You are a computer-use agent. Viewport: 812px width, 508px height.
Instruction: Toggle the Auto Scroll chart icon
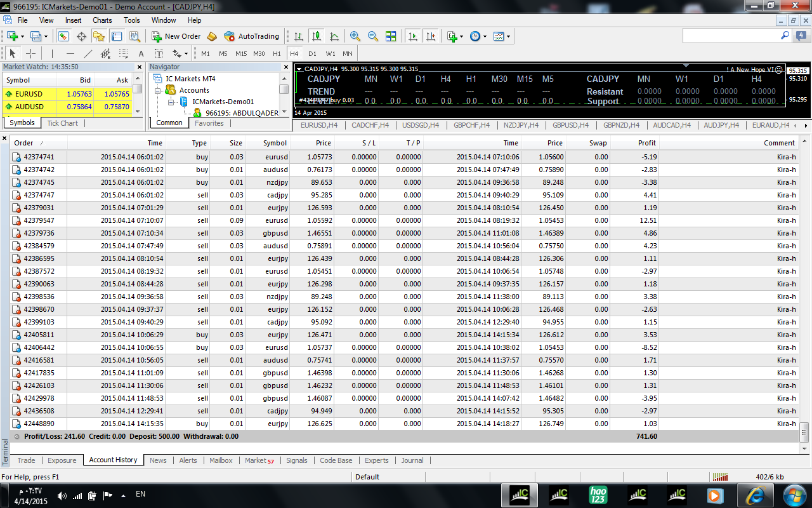(x=413, y=36)
